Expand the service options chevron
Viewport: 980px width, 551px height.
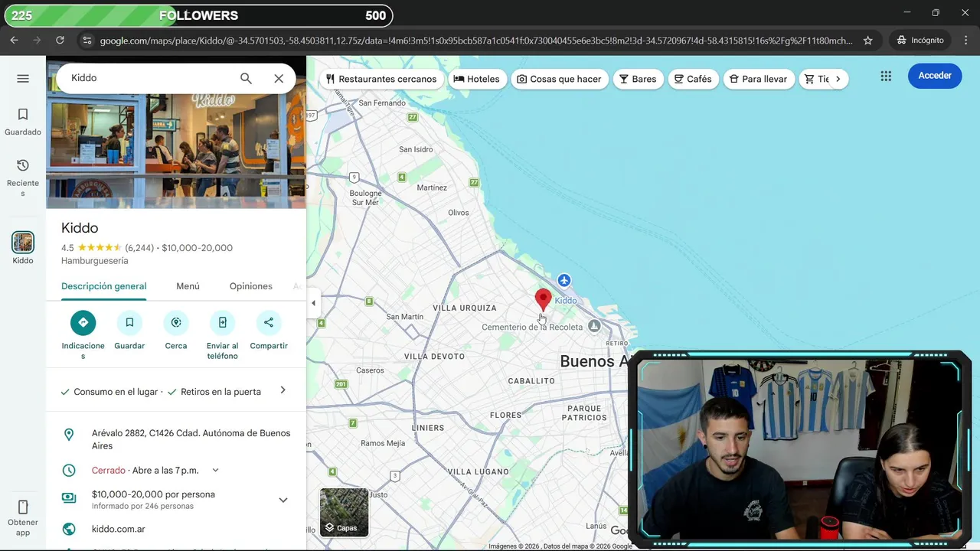click(x=283, y=390)
